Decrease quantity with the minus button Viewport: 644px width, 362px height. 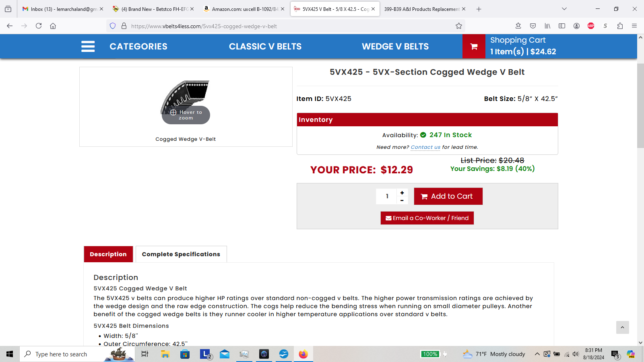pyautogui.click(x=402, y=200)
